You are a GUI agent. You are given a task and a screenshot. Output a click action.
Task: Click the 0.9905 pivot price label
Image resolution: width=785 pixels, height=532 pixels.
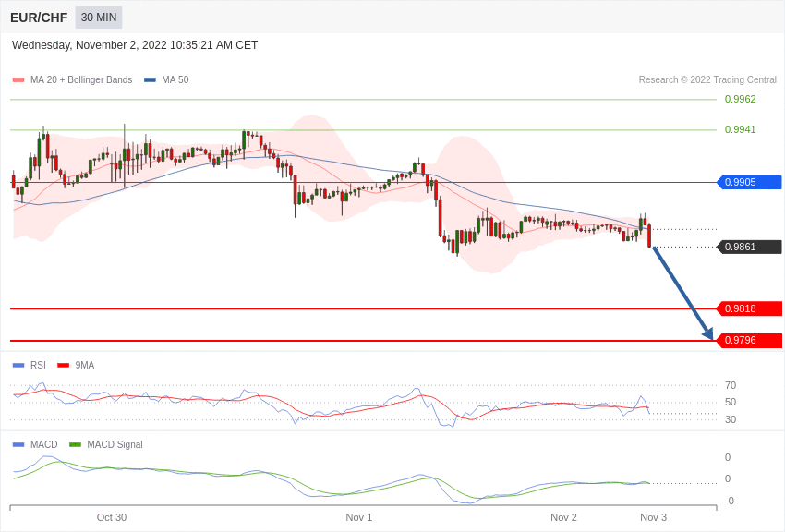tap(749, 182)
